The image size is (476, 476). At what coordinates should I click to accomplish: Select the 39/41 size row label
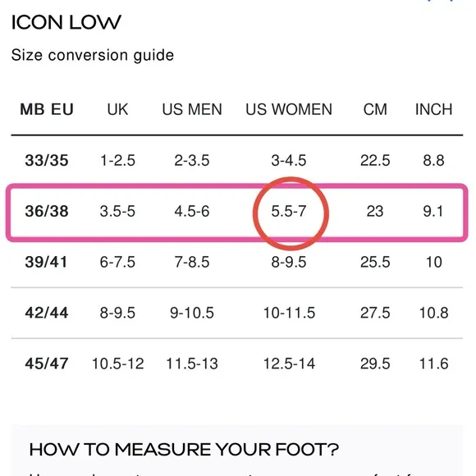coord(46,262)
